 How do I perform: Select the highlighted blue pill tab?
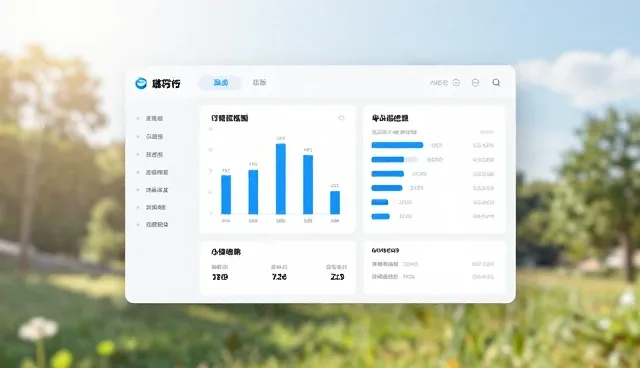pos(220,82)
